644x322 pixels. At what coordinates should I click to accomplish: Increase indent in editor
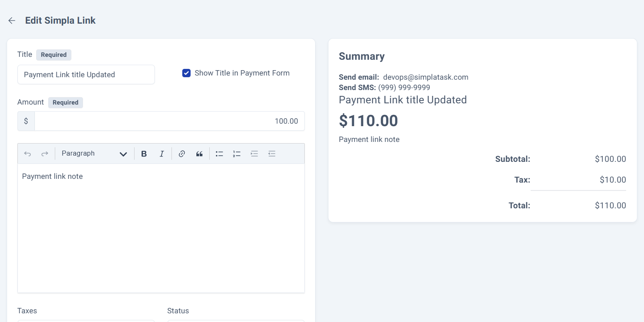pos(254,154)
